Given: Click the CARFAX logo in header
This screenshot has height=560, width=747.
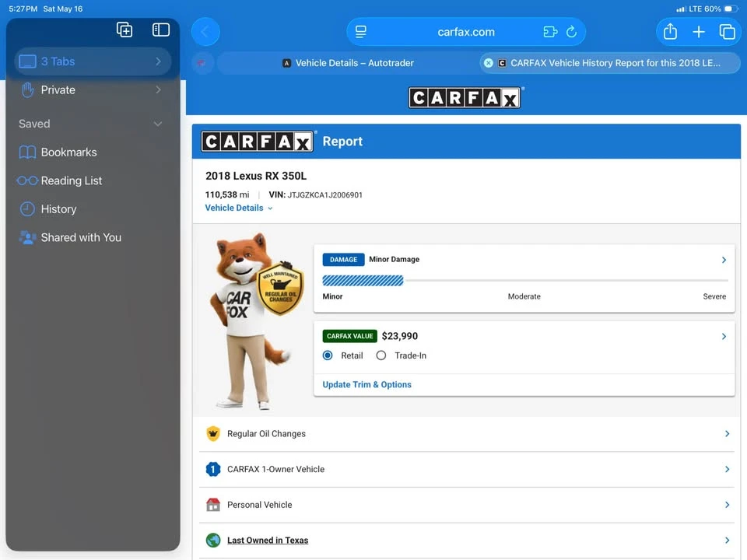Looking at the screenshot, I should pyautogui.click(x=465, y=98).
